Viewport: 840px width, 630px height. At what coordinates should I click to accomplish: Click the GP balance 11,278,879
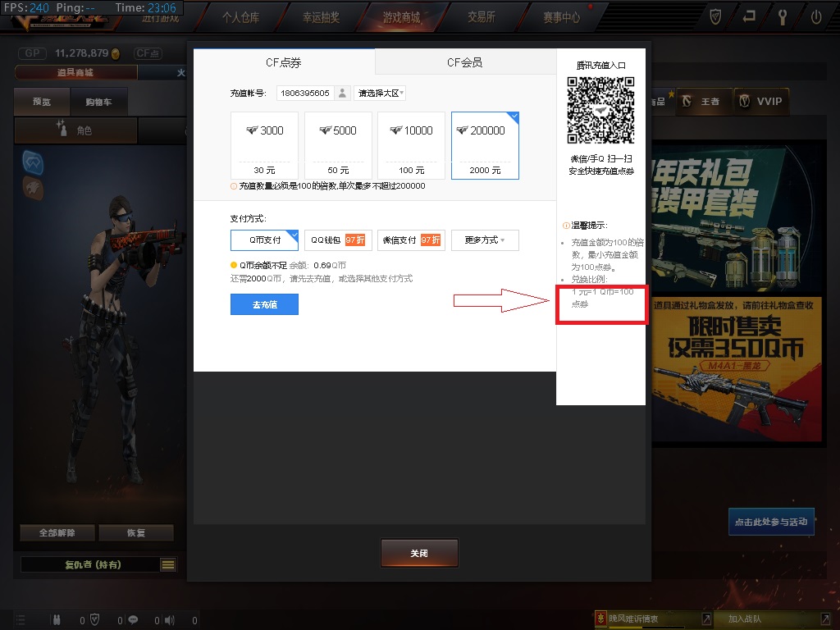81,53
